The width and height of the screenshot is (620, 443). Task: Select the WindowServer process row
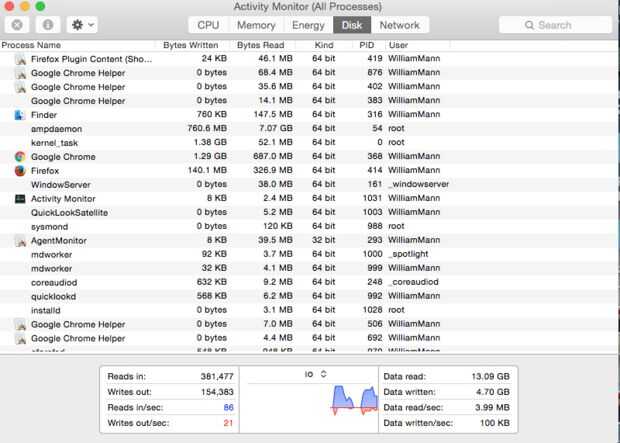pyautogui.click(x=308, y=185)
